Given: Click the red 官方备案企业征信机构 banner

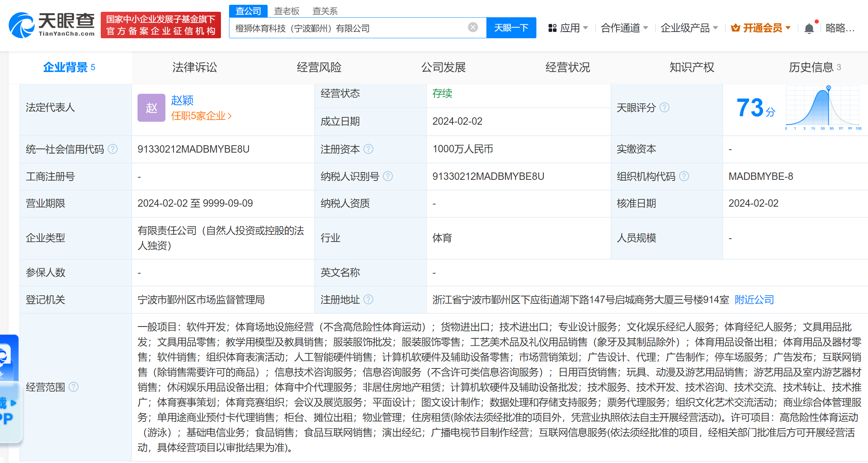Looking at the screenshot, I should (x=161, y=25).
